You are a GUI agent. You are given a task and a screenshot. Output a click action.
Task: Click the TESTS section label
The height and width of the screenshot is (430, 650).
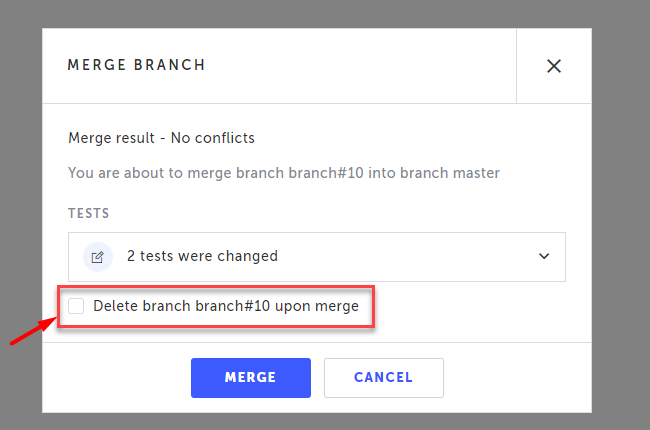pos(88,214)
